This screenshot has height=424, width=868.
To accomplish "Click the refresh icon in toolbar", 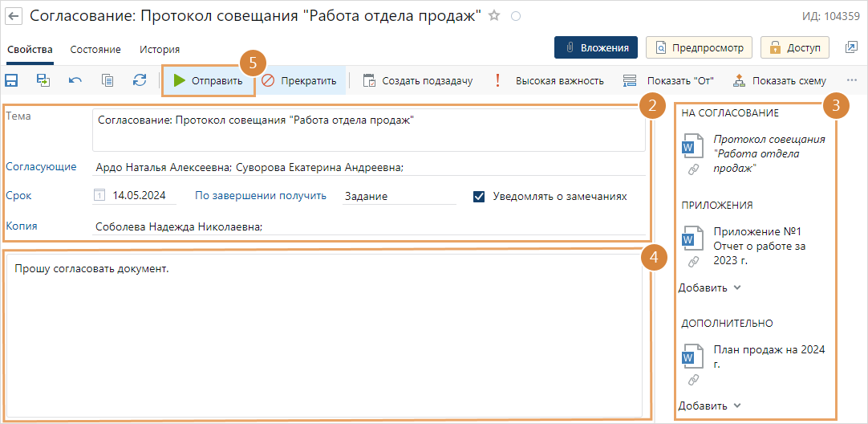I will (x=140, y=80).
